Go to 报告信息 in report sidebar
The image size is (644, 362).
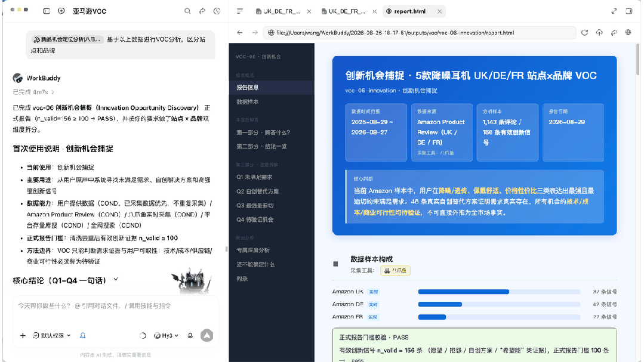click(272, 88)
